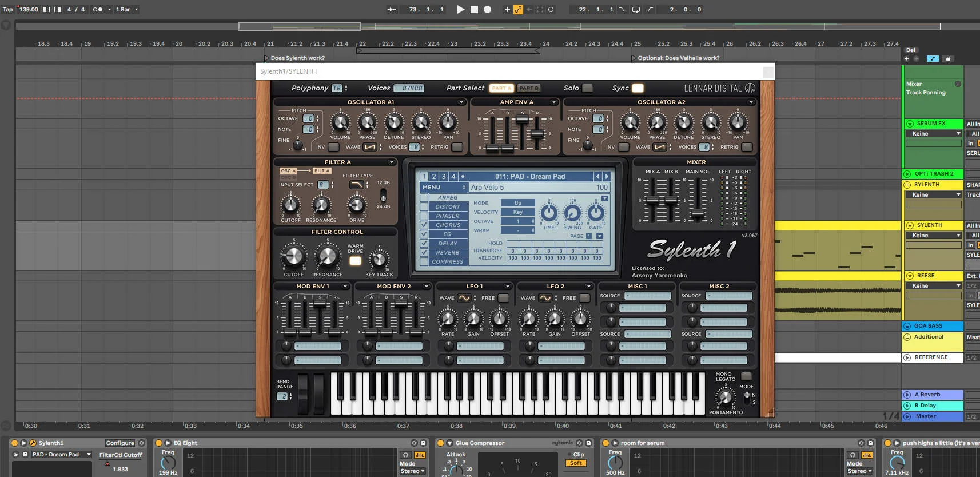Toggle the Loop switch icon
This screenshot has height=477, width=980.
(636, 9)
